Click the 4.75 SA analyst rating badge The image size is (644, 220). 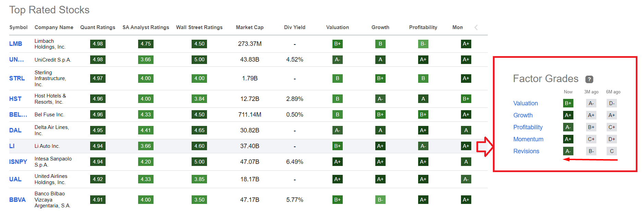point(146,44)
